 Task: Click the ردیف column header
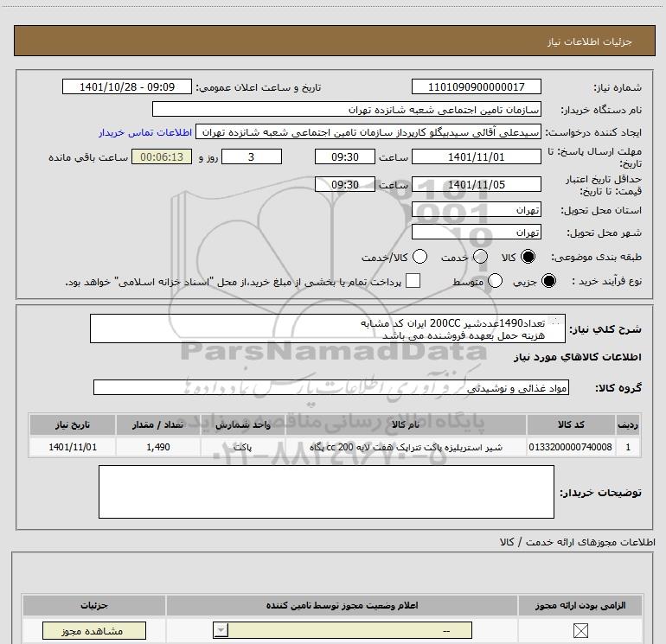628,424
